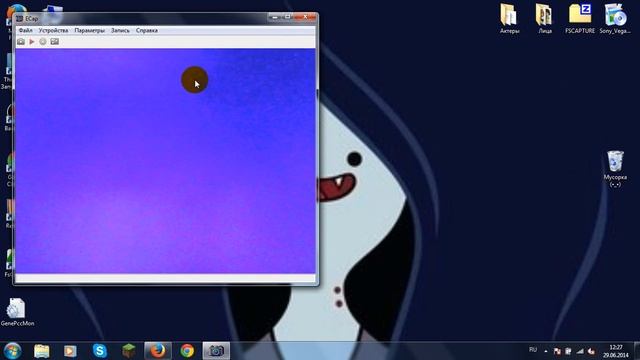Open the clock showing 12:27
This screenshot has width=640, height=360.
(616, 351)
